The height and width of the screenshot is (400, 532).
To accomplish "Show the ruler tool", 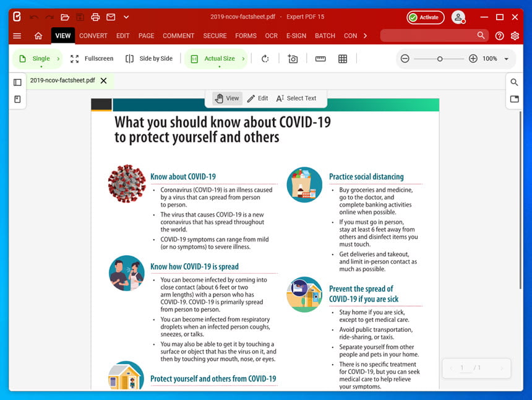I will click(x=320, y=59).
